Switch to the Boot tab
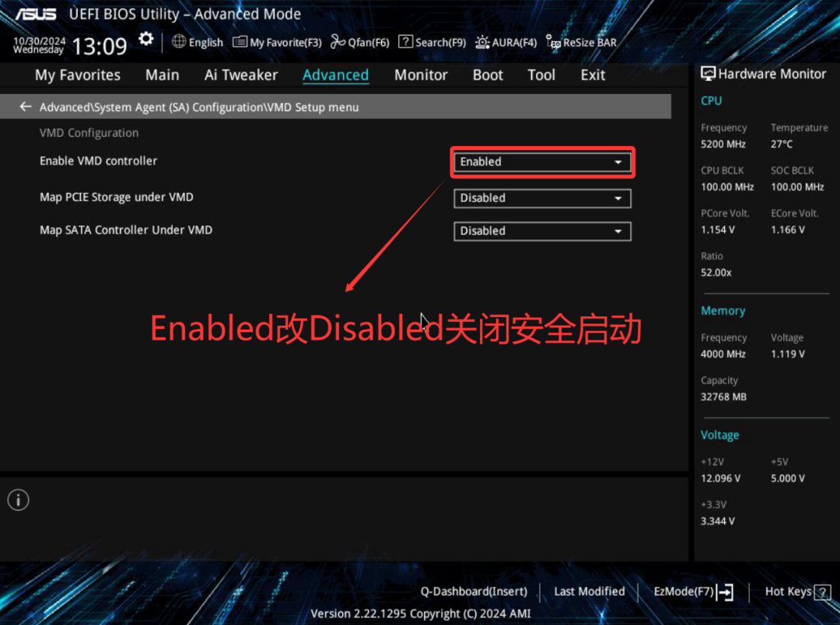Image resolution: width=840 pixels, height=625 pixels. point(488,75)
